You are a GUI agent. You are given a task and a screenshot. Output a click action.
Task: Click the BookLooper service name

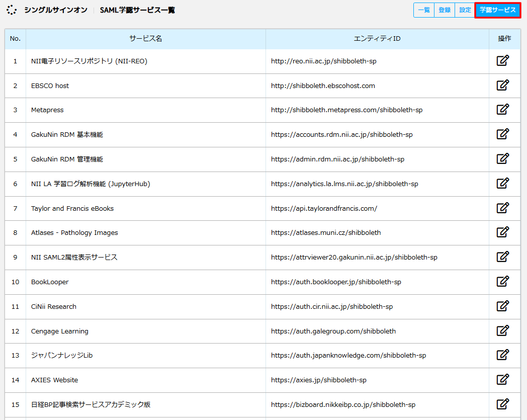point(50,282)
